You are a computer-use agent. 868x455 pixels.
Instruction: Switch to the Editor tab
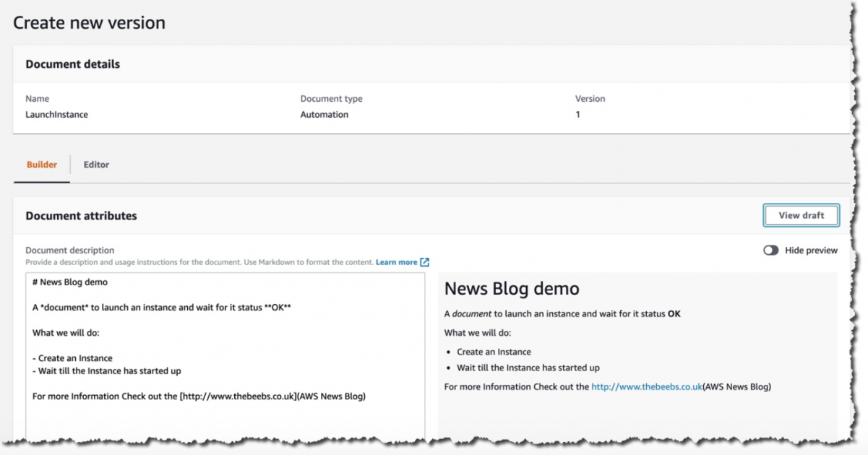[96, 165]
